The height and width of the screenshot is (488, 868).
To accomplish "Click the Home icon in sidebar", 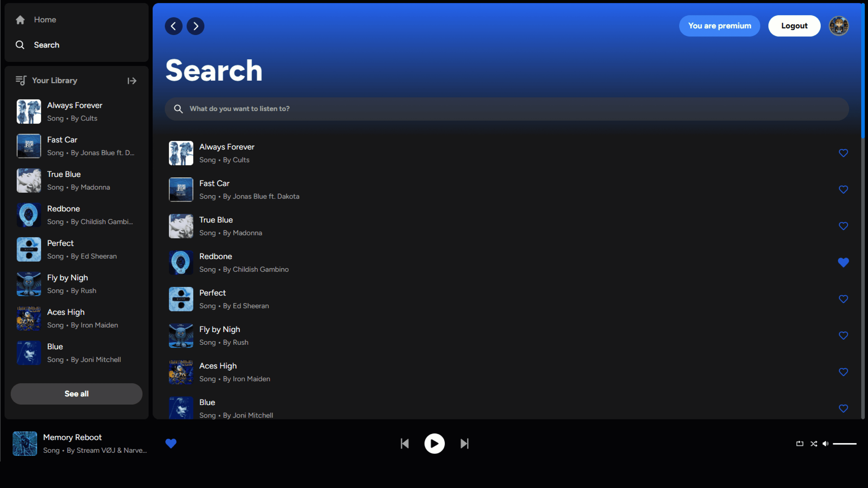I will tap(20, 20).
